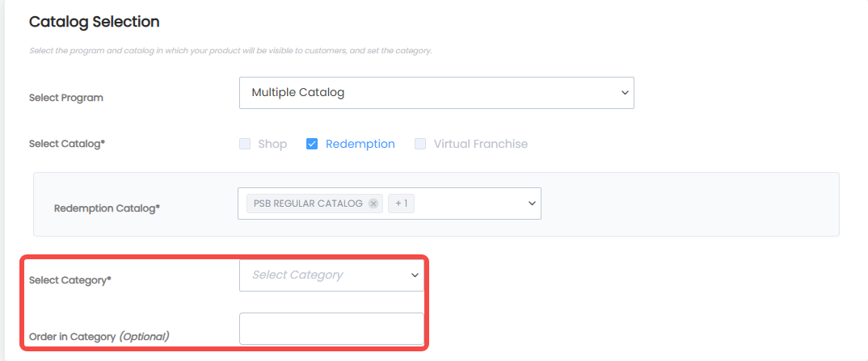Uncheck the Redemption catalog checkbox
This screenshot has height=361, width=868.
pyautogui.click(x=312, y=145)
